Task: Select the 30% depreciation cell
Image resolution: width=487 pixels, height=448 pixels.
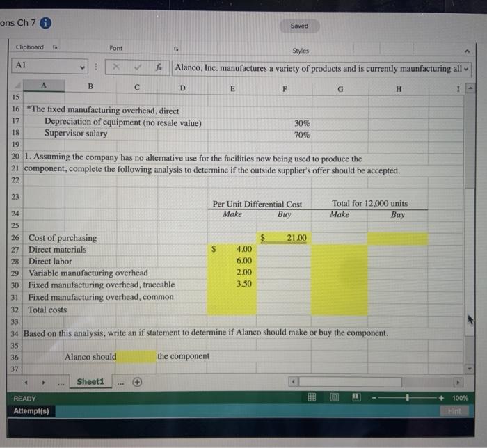Action: click(284, 123)
